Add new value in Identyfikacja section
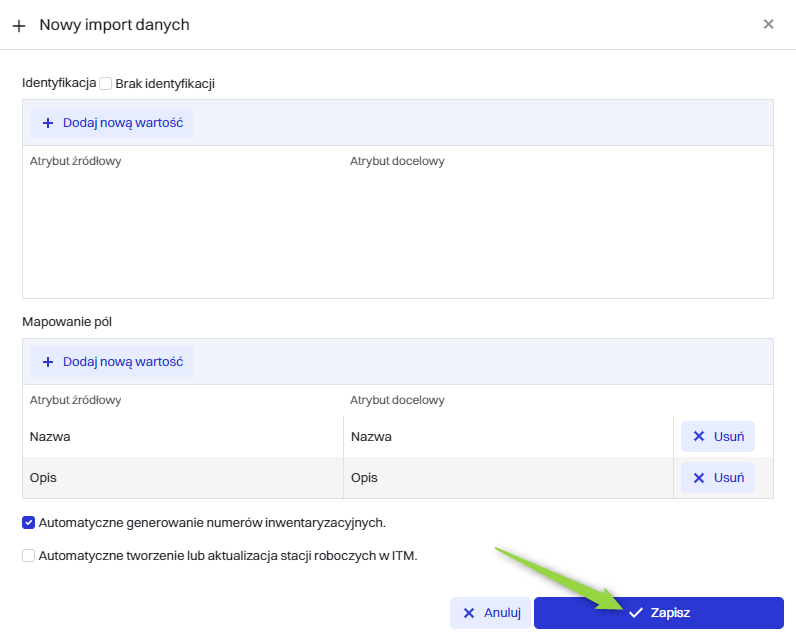 pyautogui.click(x=112, y=122)
